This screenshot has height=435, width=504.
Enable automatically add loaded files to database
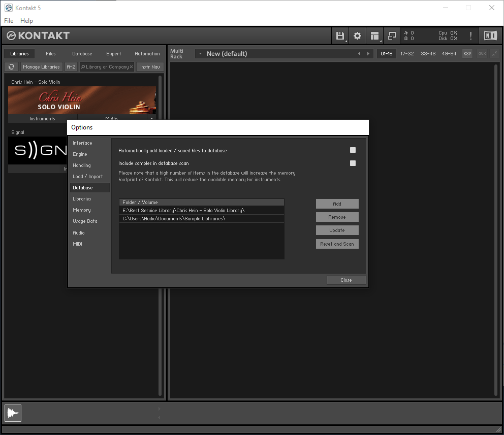[353, 150]
